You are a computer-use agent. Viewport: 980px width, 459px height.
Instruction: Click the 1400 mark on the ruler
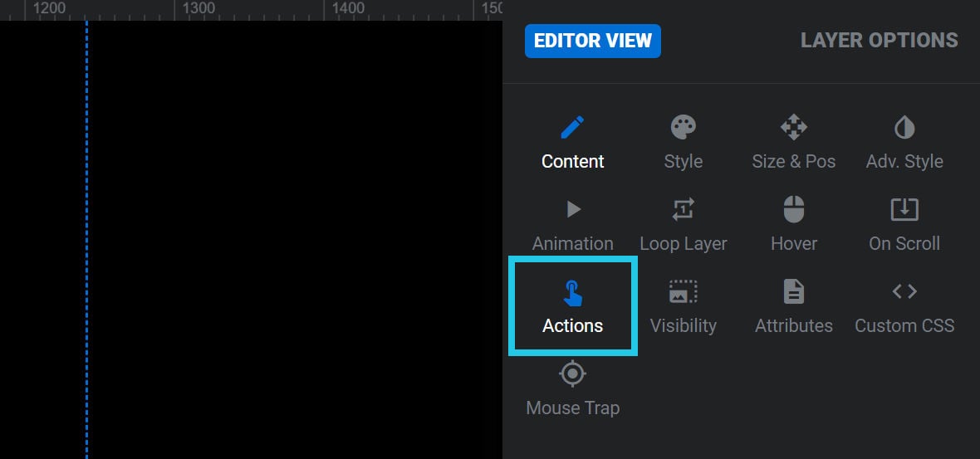click(x=348, y=9)
